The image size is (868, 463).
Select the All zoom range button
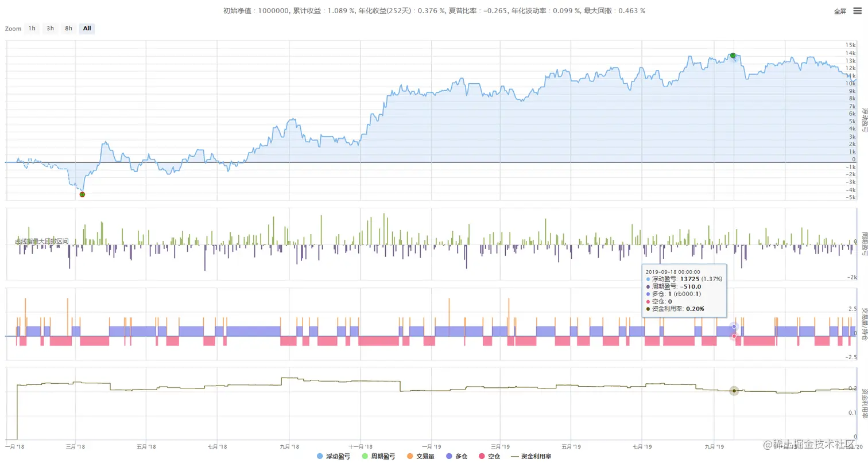pos(87,28)
